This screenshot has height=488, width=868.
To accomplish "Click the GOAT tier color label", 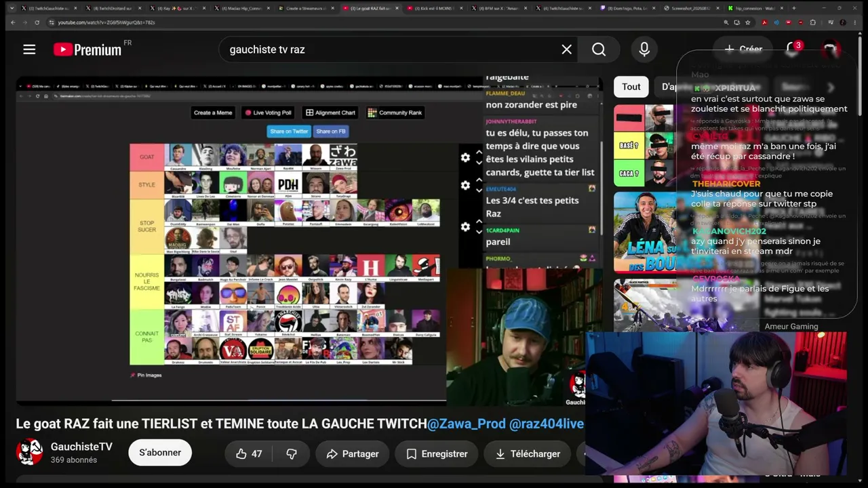I will pyautogui.click(x=147, y=157).
